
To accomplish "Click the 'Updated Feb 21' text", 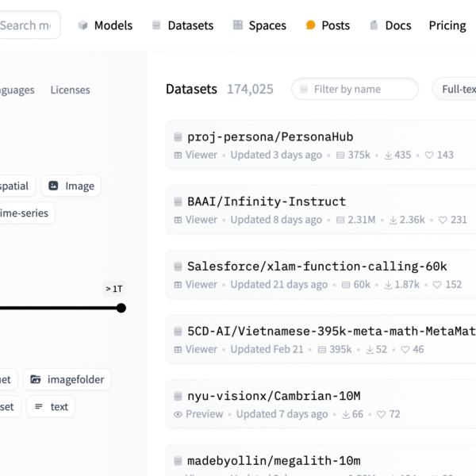I will click(x=267, y=349).
